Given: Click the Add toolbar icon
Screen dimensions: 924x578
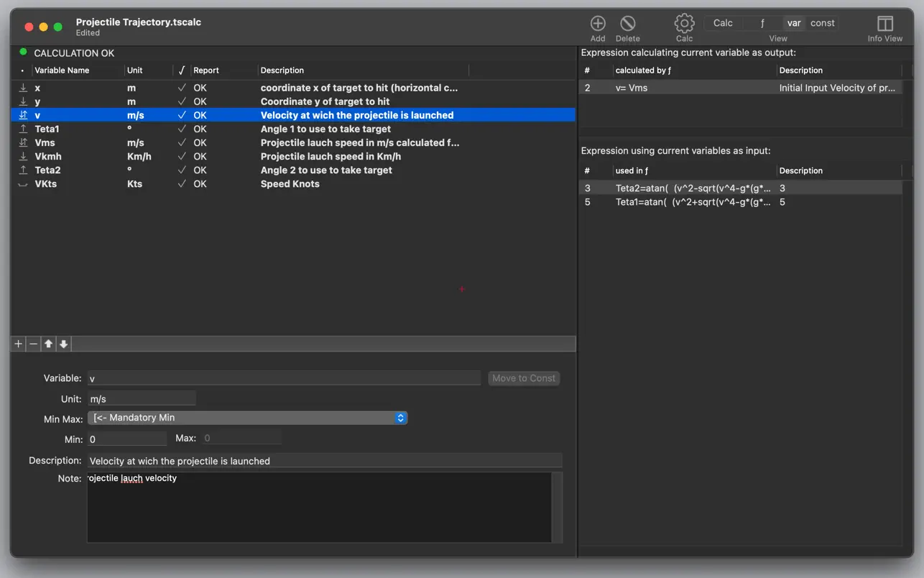Looking at the screenshot, I should click(x=597, y=24).
